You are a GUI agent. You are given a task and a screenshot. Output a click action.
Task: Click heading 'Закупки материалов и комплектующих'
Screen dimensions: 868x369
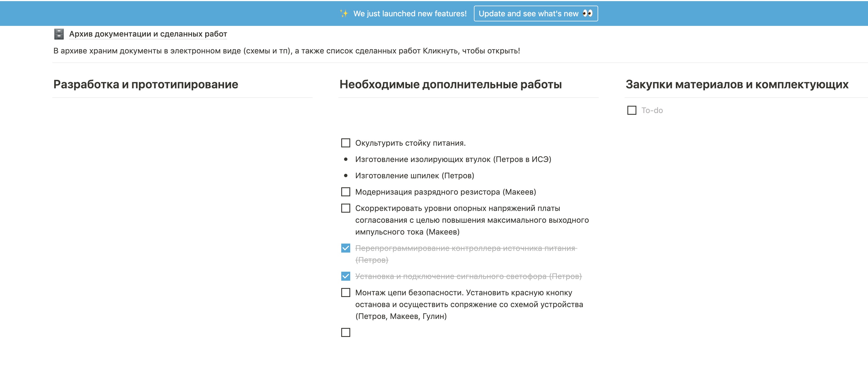point(737,84)
